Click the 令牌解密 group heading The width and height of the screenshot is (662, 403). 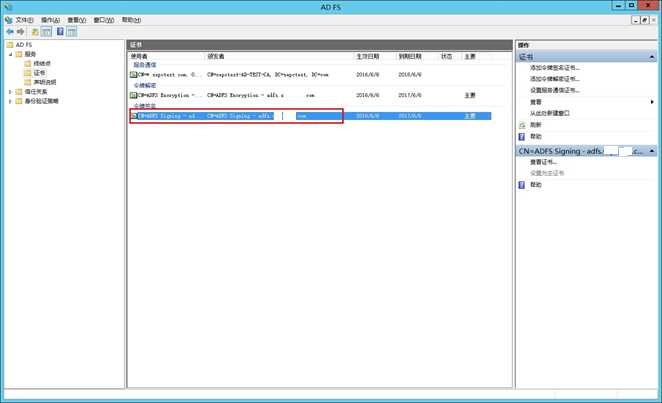click(x=145, y=85)
